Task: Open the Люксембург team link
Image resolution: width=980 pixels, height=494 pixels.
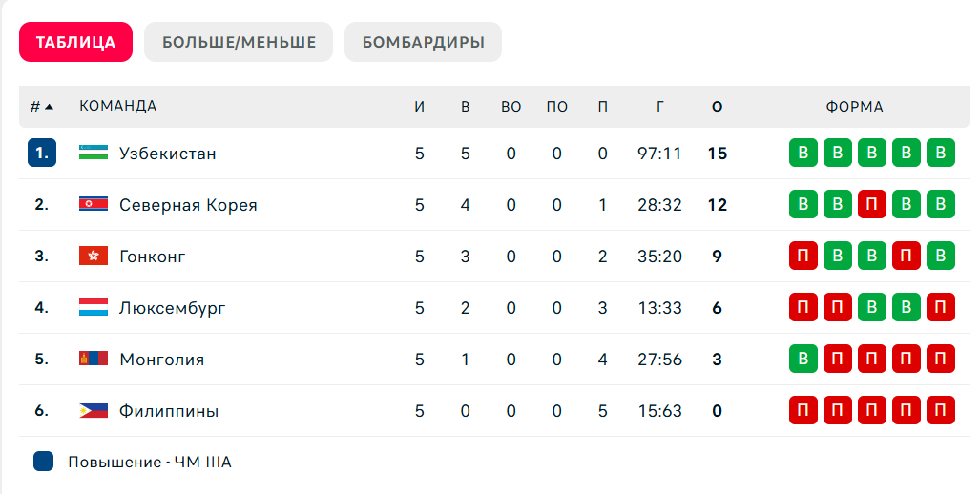Action: (x=173, y=308)
